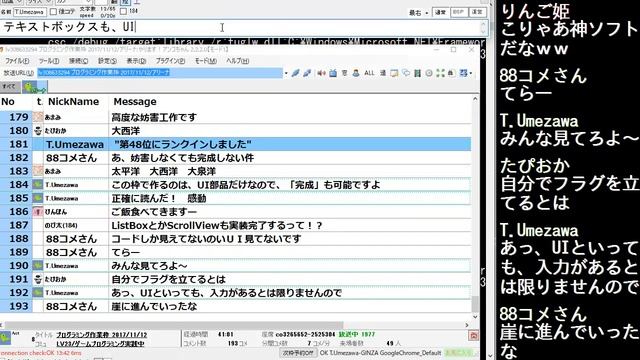Click the green broadcaster avatar icon in status panel
Image resolution: width=640 pixels, height=360 pixels.
pyautogui.click(x=5, y=338)
